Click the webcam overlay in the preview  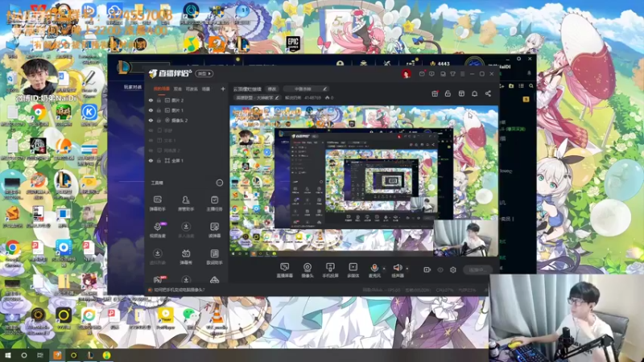(x=465, y=238)
